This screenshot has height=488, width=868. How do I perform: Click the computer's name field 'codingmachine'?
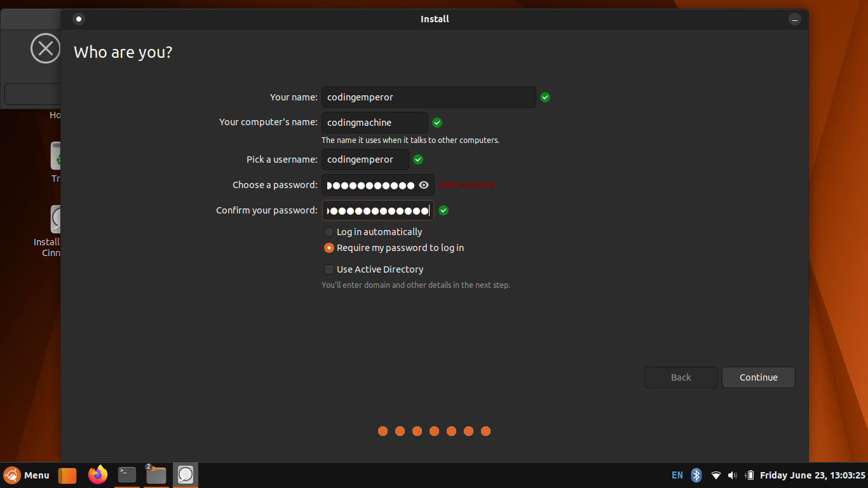pos(375,123)
